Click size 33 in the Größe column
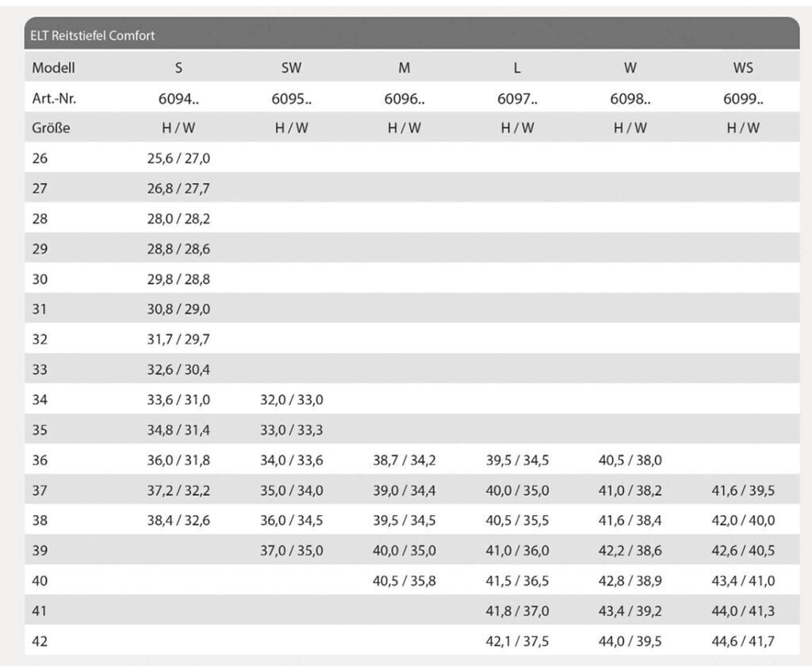Viewport: 812px width, 672px height. (40, 369)
